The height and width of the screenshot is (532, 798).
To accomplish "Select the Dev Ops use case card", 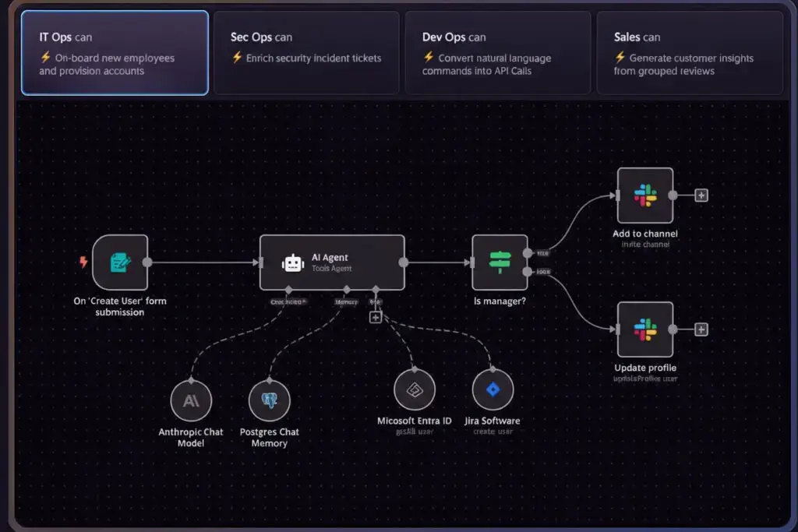I will 497,51.
